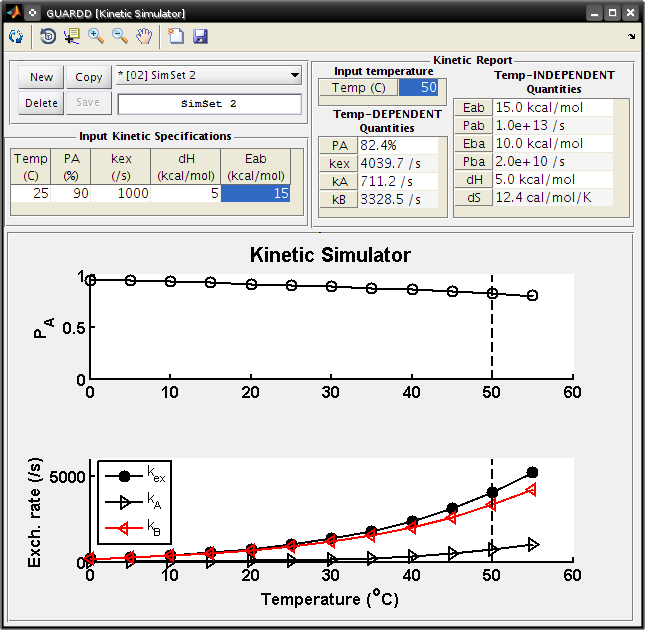Select the pan hand tool
The height and width of the screenshot is (630, 645).
tap(144, 36)
